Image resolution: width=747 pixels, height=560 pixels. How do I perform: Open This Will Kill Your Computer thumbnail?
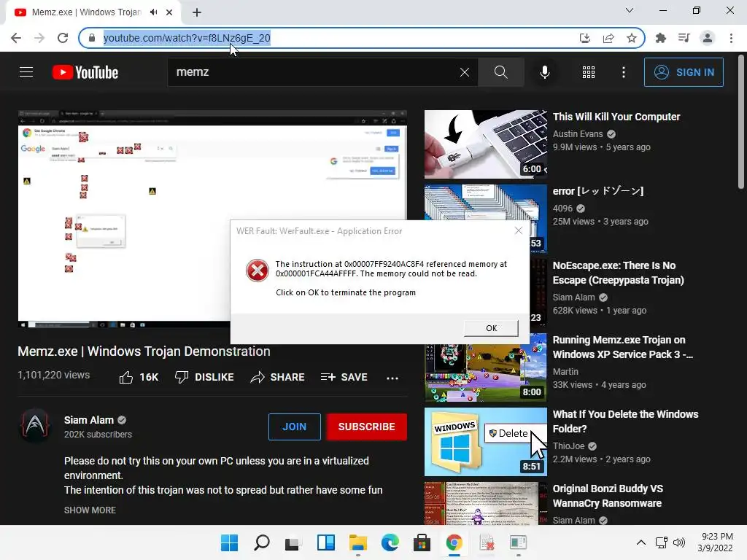pos(485,144)
